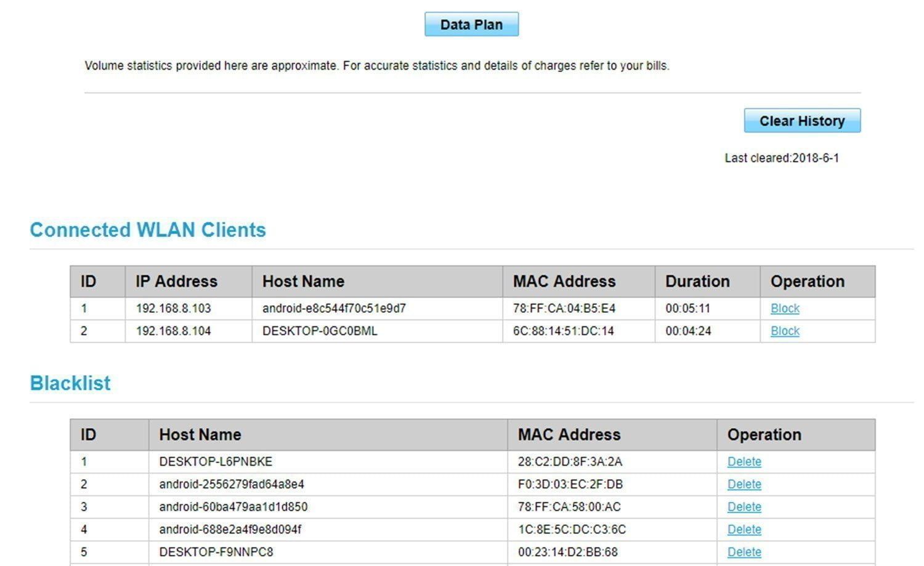924x566 pixels.
Task: Remove android-2556279fad64a8e4 from blacklist via Delete
Action: [744, 485]
